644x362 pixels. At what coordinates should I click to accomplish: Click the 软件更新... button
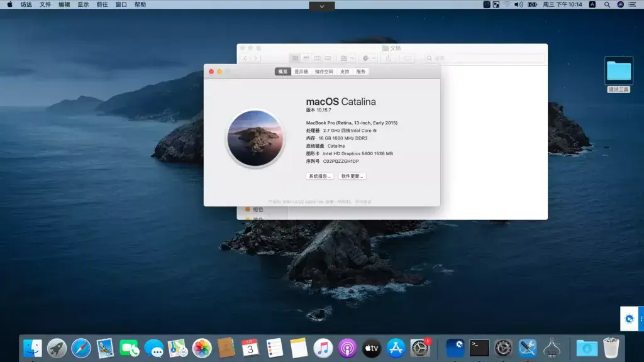tap(352, 176)
